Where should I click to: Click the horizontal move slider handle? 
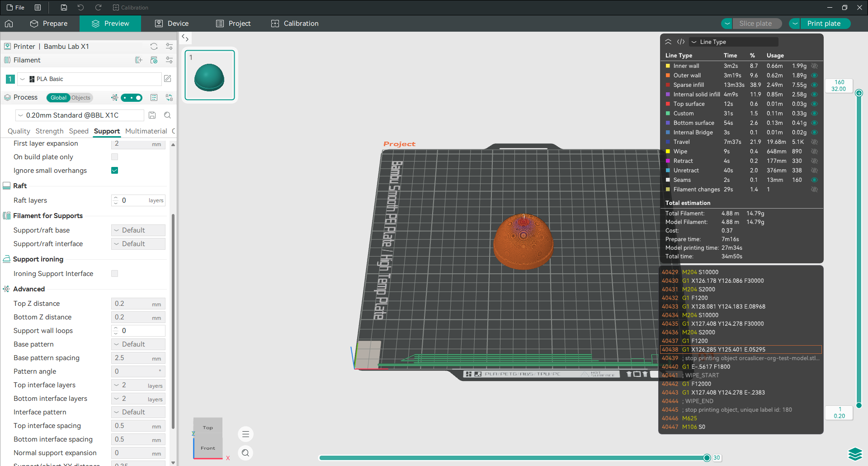[707, 458]
